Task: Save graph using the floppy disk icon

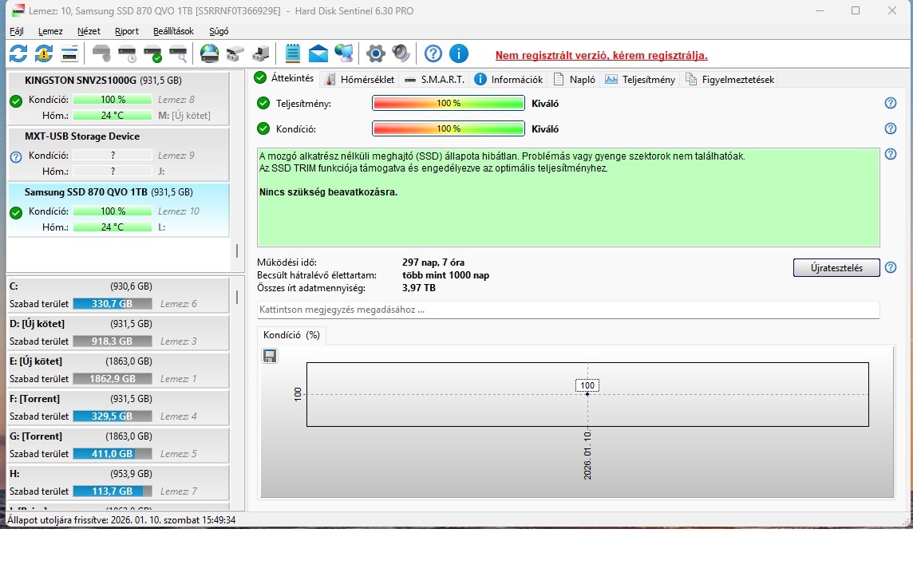Action: pos(270,356)
